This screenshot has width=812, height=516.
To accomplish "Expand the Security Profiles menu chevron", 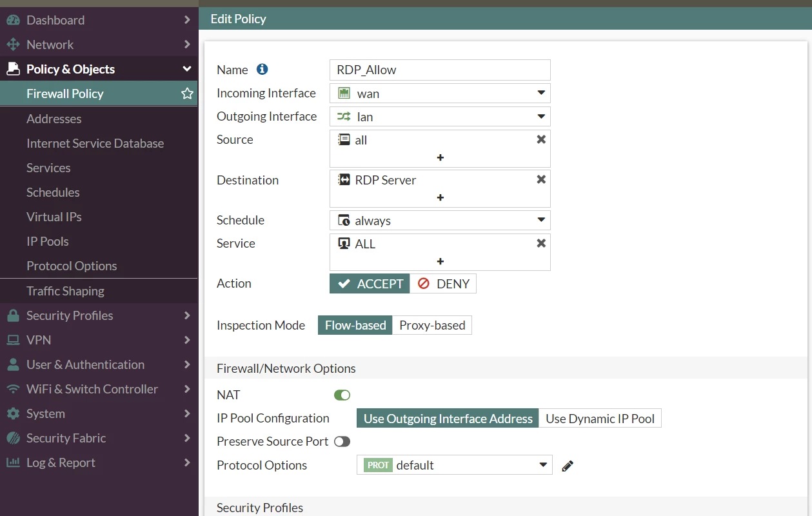I will coord(187,315).
